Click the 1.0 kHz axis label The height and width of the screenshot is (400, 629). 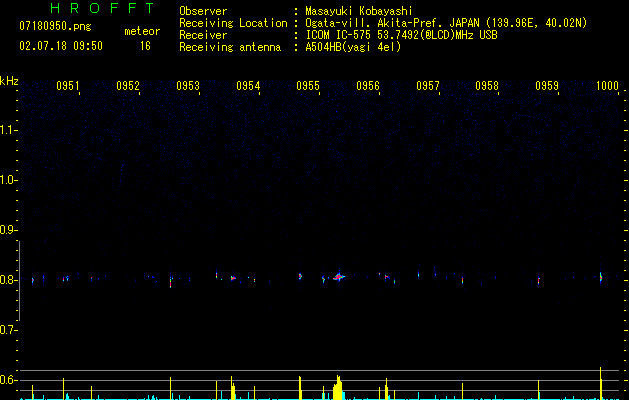(x=9, y=180)
